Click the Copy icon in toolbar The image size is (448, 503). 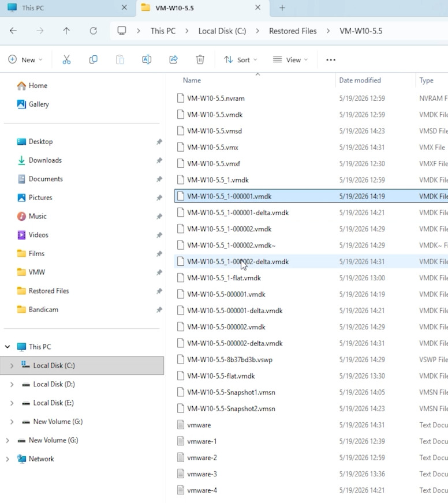tap(93, 59)
